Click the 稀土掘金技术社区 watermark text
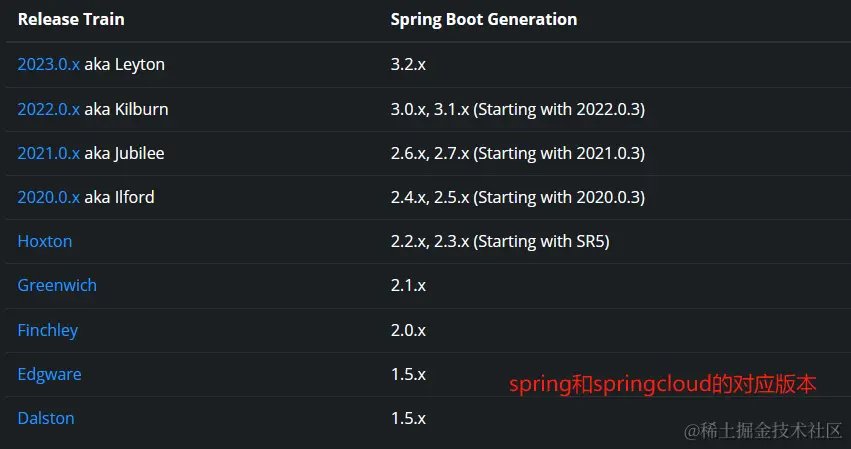Screen dimensions: 851x449 (x=770, y=429)
